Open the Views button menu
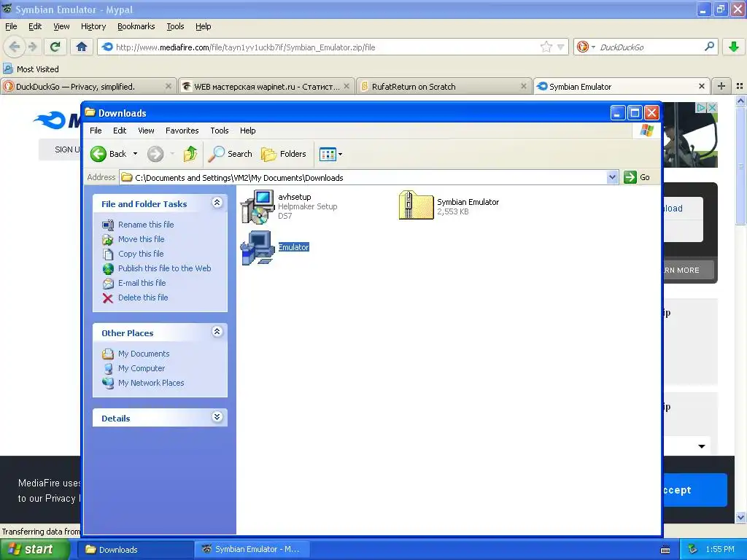747x560 pixels. [330, 154]
